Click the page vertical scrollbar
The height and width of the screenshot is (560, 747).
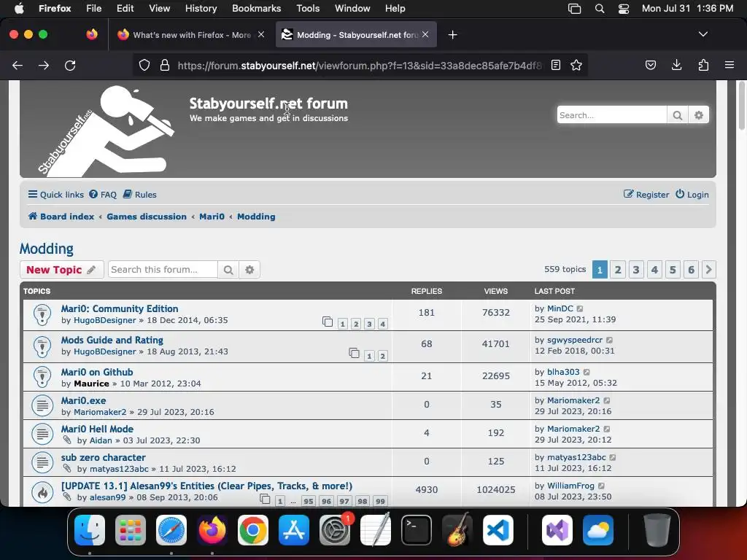741,106
